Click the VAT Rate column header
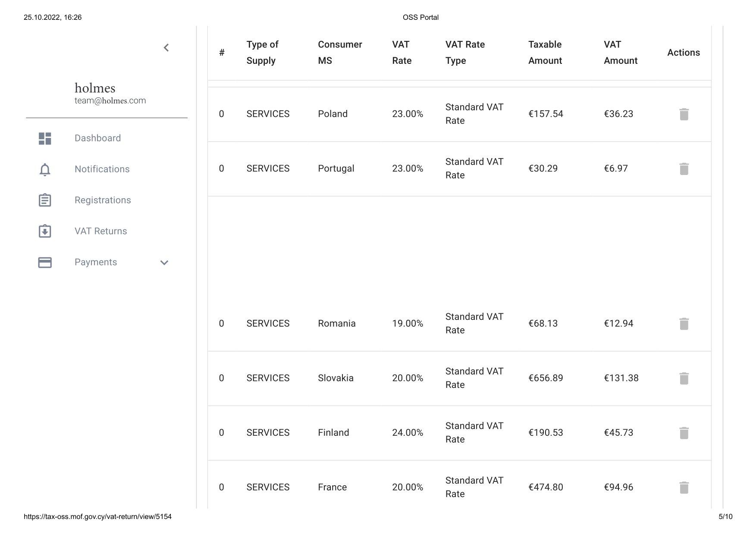This screenshot has width=756, height=534. click(x=402, y=53)
